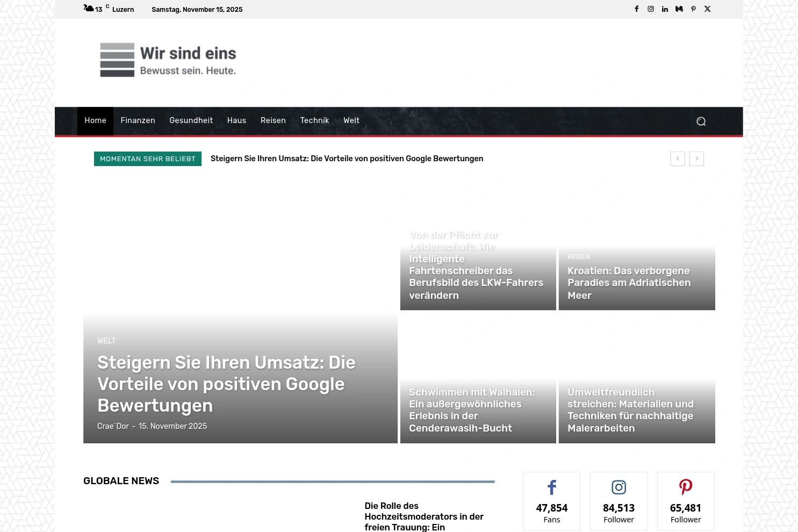
Task: Click the search magnifier icon in the navigation
Action: 701,121
